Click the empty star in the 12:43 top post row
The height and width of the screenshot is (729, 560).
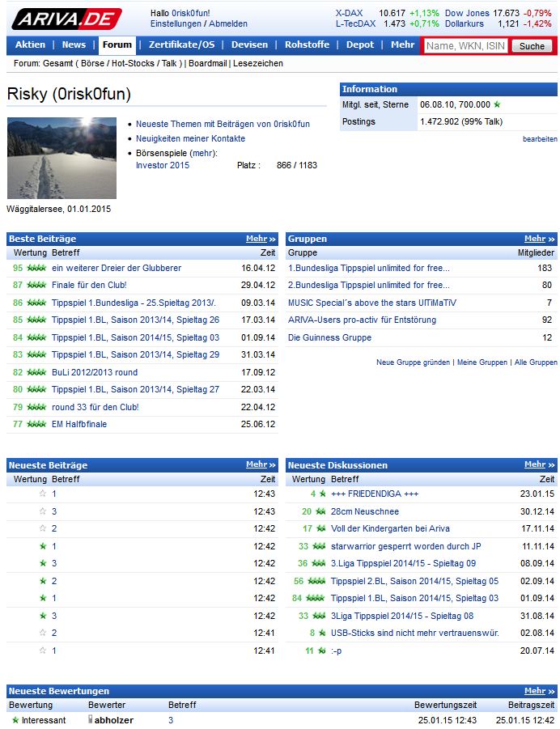pyautogui.click(x=43, y=494)
